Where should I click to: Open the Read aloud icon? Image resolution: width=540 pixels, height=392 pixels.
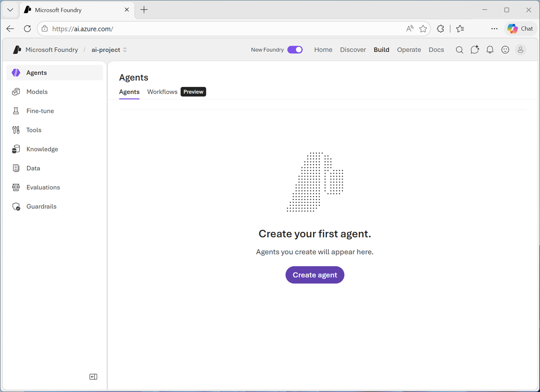point(409,29)
